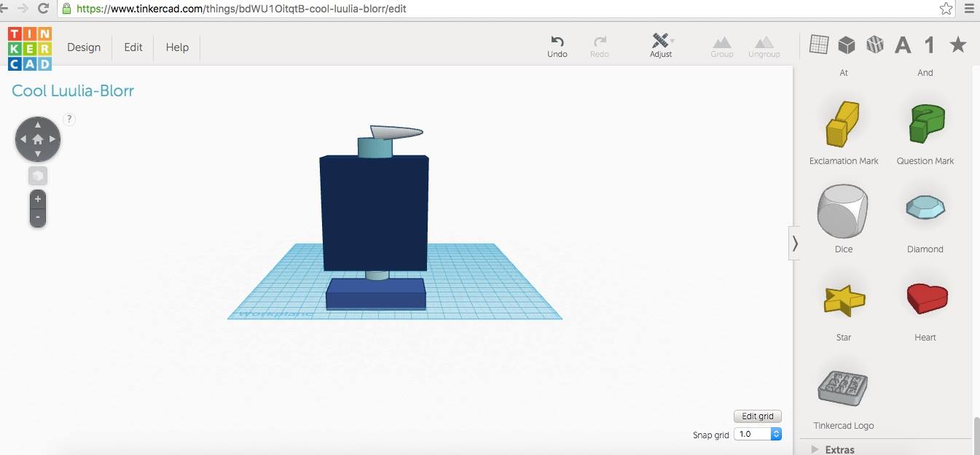Click the Edit grid button
This screenshot has width=980, height=455.
758,416
